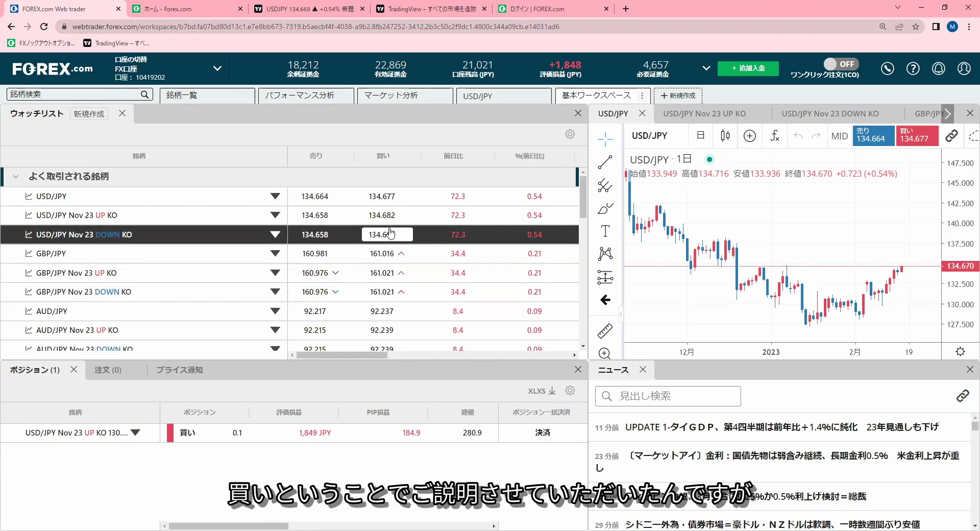Image resolution: width=980 pixels, height=531 pixels.
Task: Click the phone contact icon in header
Action: [888, 68]
